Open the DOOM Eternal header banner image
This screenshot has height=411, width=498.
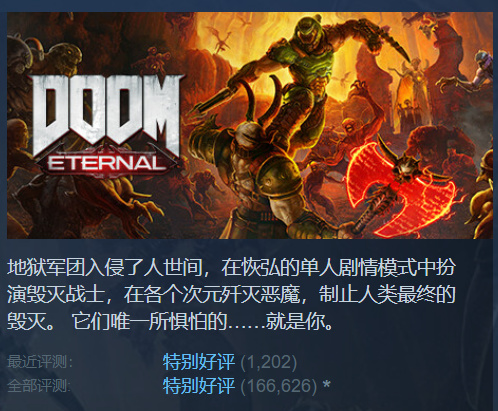[x=250, y=125]
